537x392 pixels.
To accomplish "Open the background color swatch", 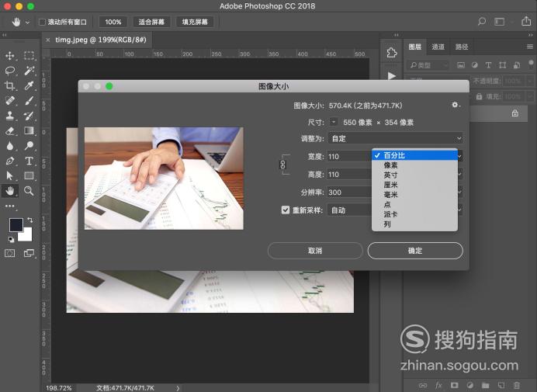I will pyautogui.click(x=26, y=237).
